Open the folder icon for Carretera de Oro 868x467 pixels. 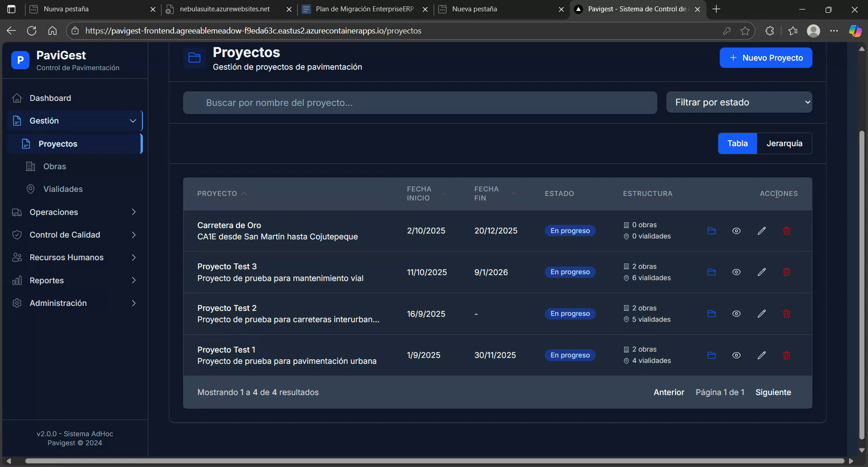711,231
